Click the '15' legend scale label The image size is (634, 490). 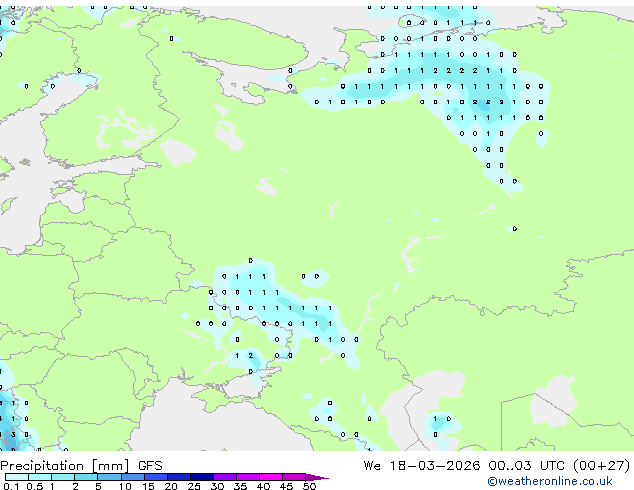click(148, 486)
